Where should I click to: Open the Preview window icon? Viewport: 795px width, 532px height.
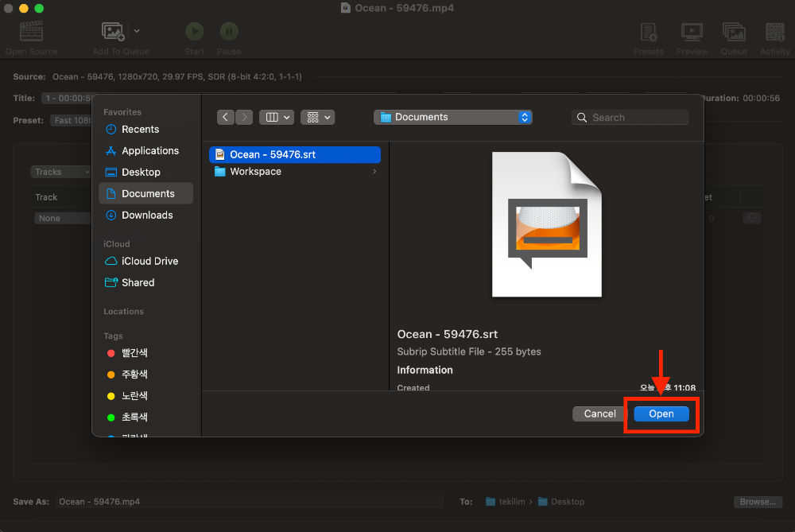pyautogui.click(x=692, y=32)
